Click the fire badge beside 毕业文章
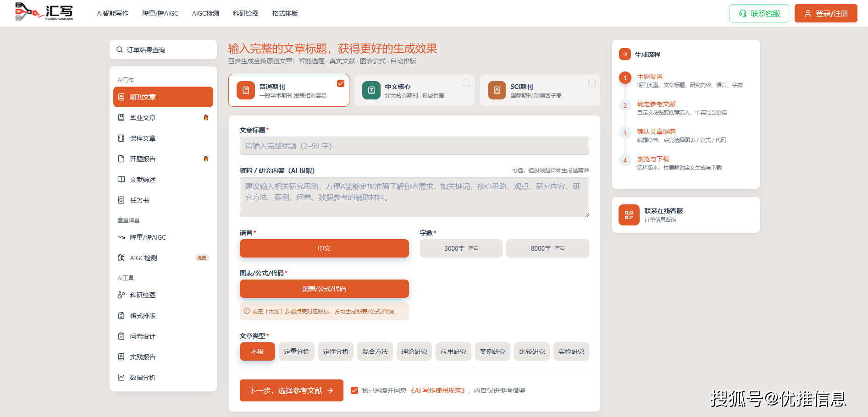The height and width of the screenshot is (417, 868). (x=206, y=118)
